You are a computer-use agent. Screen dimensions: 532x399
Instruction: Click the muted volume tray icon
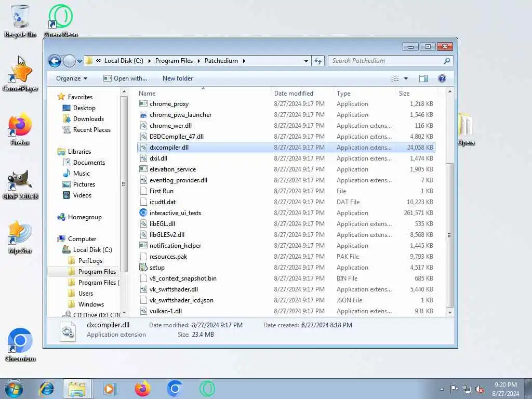coord(480,389)
